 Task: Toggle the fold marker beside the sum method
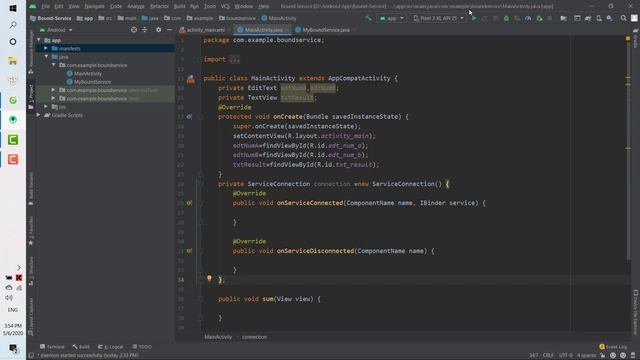200,299
